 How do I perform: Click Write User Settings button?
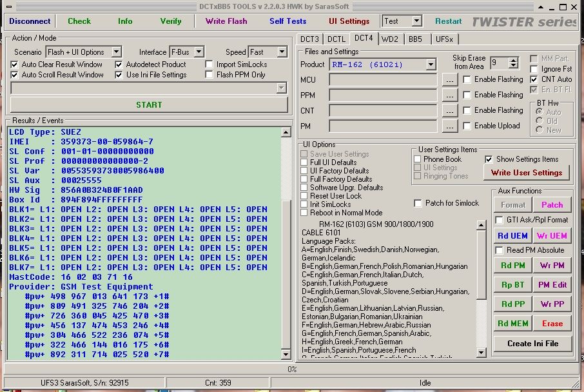[526, 173]
